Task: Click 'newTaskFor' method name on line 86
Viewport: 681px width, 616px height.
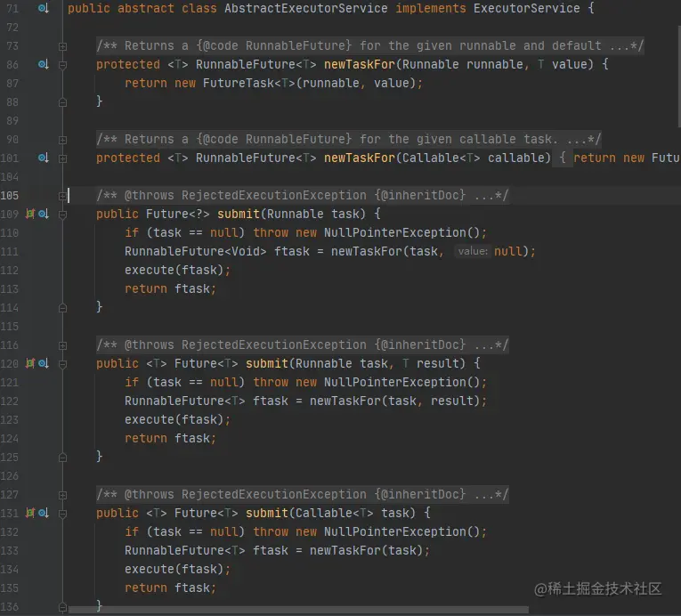Action: coord(359,64)
